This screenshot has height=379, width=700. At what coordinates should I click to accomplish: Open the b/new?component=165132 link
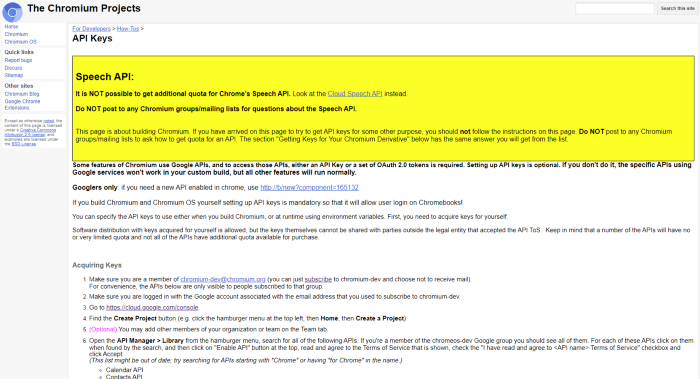pos(309,187)
